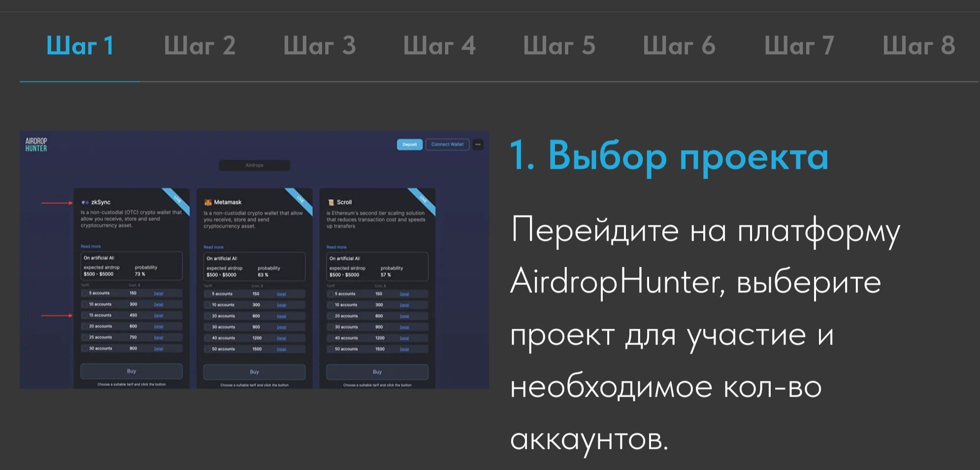Viewport: 980px width, 470px height.
Task: Click the Connect Wallet button
Action: coord(447,145)
